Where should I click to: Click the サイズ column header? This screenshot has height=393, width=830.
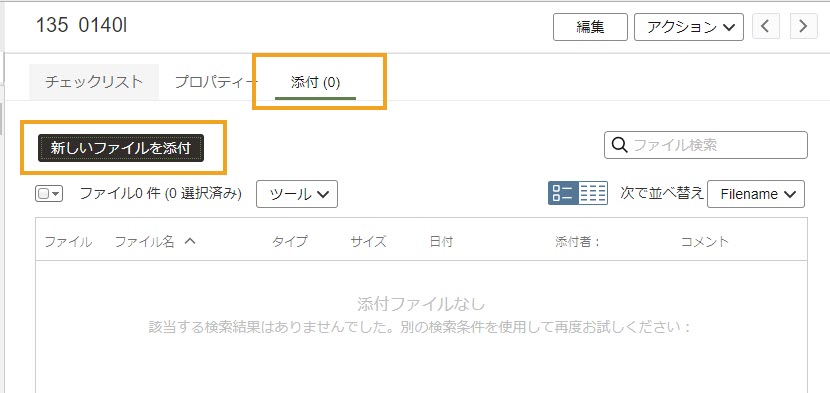click(x=368, y=242)
